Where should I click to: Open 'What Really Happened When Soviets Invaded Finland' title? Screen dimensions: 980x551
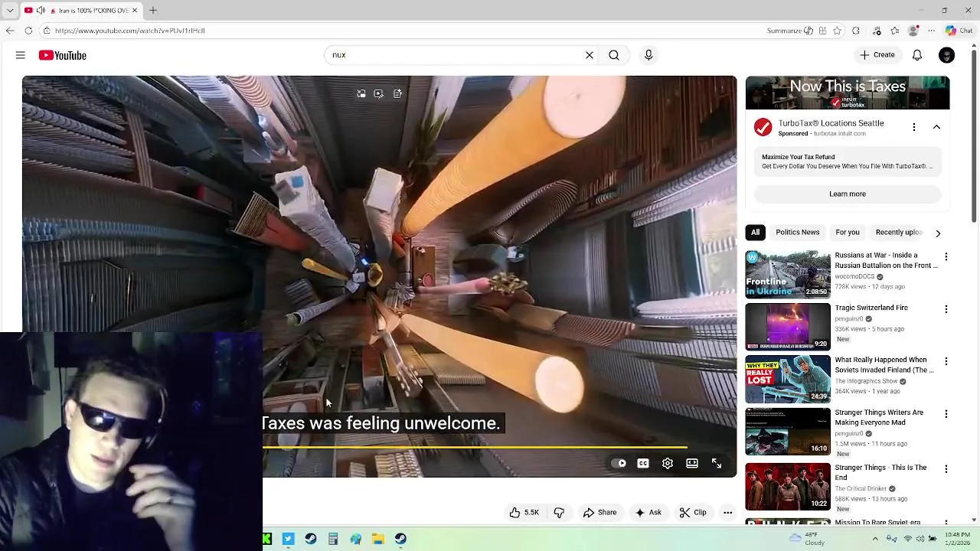[x=884, y=365]
